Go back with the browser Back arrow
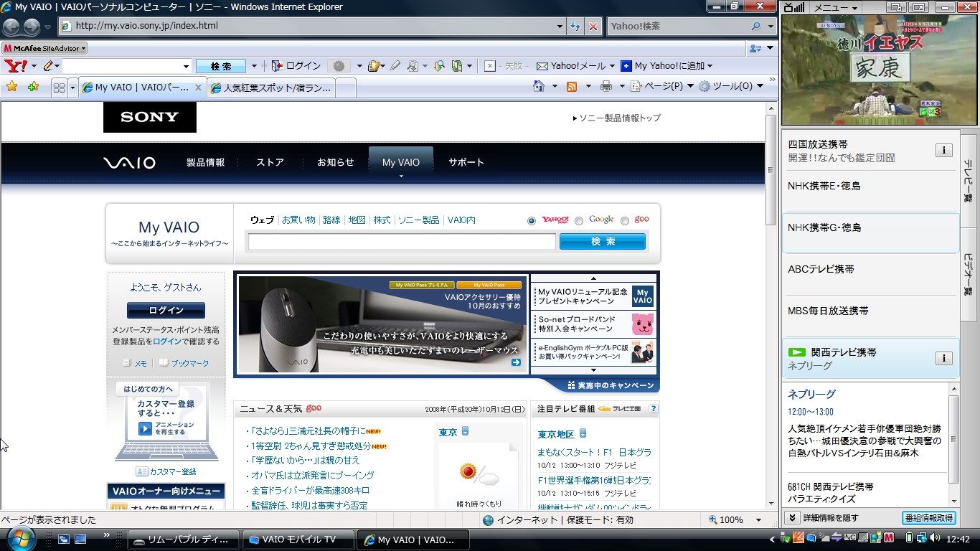Viewport: 980px width, 551px height. 11,27
